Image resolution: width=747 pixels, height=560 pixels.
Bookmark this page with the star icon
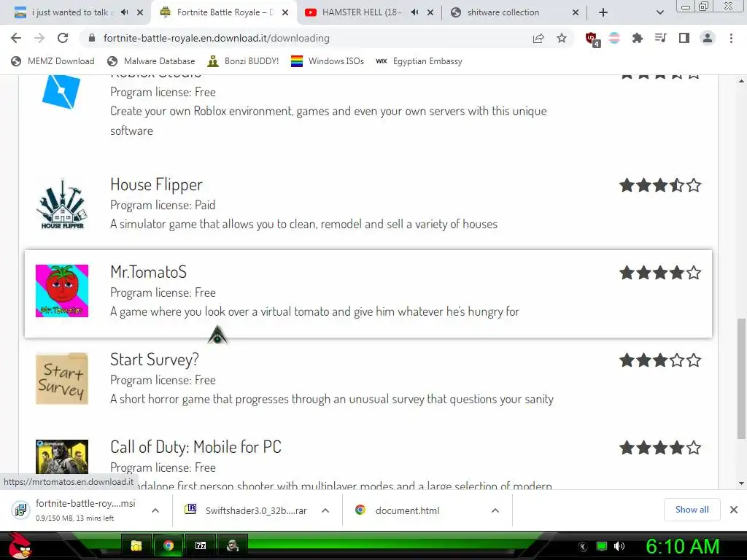point(562,38)
